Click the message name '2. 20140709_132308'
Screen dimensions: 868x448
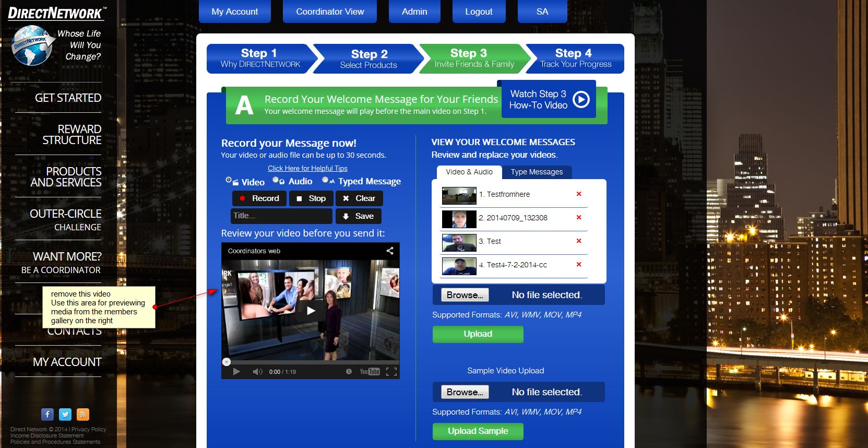513,218
